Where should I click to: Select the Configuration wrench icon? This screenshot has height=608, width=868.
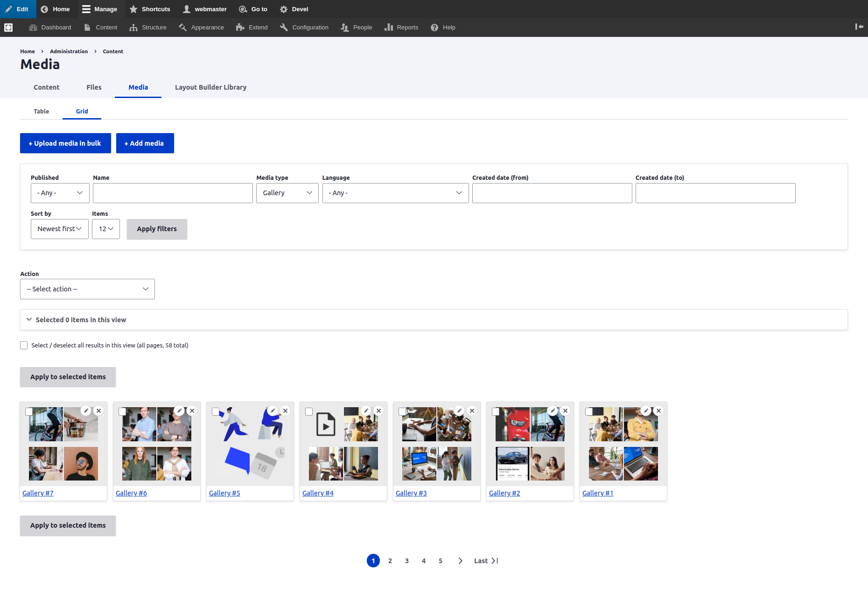click(x=284, y=27)
